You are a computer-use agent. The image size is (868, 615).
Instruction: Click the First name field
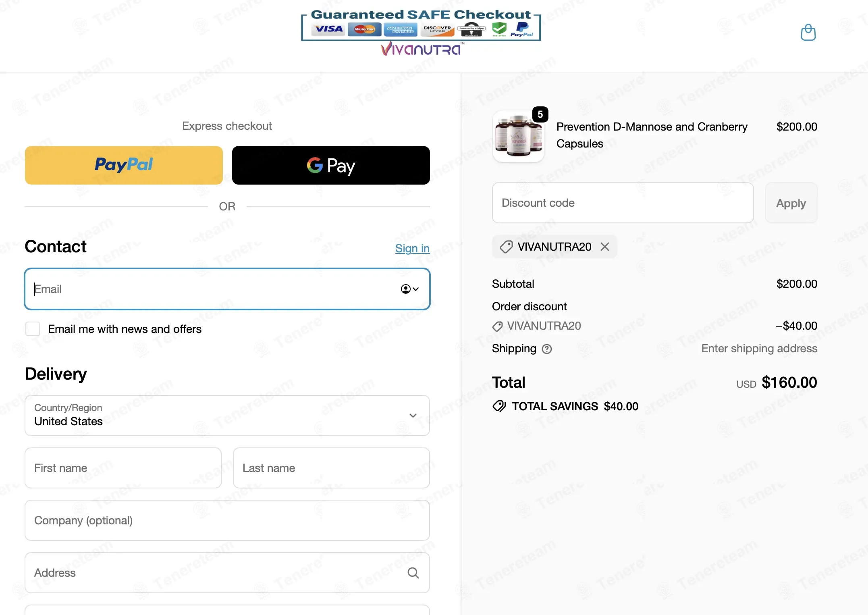pos(123,468)
